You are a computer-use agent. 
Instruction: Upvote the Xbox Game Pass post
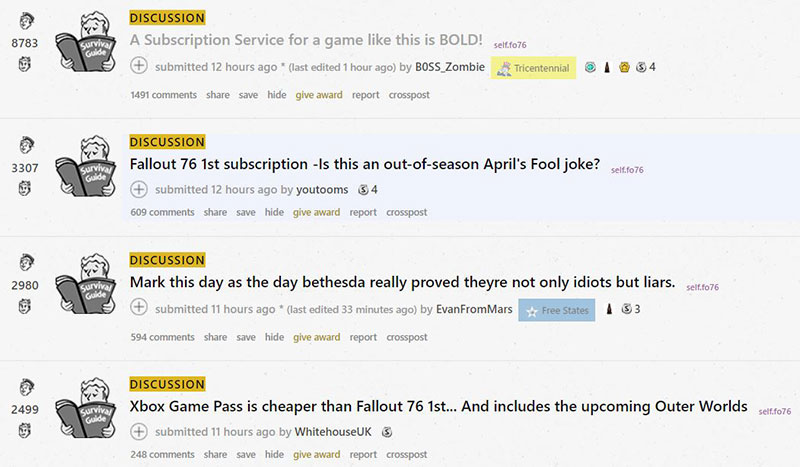click(25, 388)
